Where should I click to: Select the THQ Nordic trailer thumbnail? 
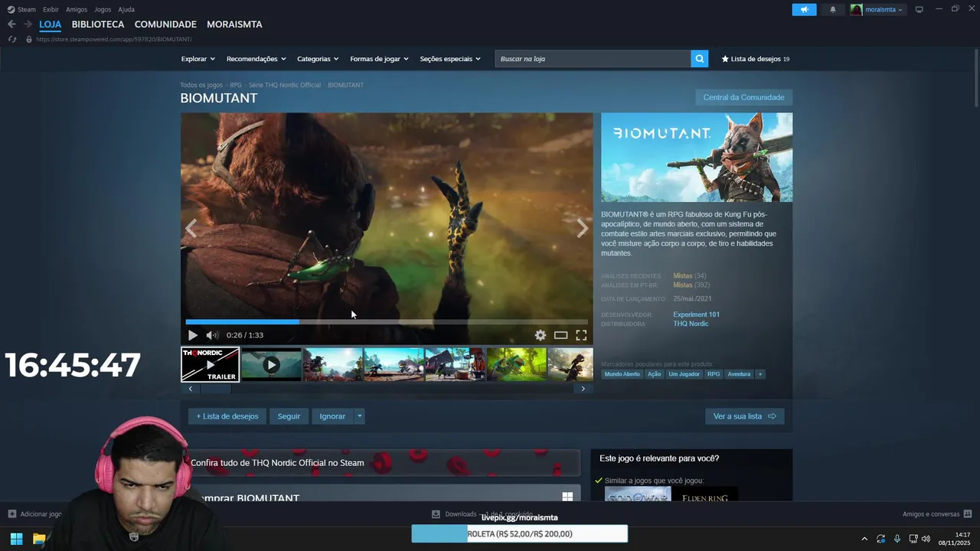pyautogui.click(x=210, y=364)
